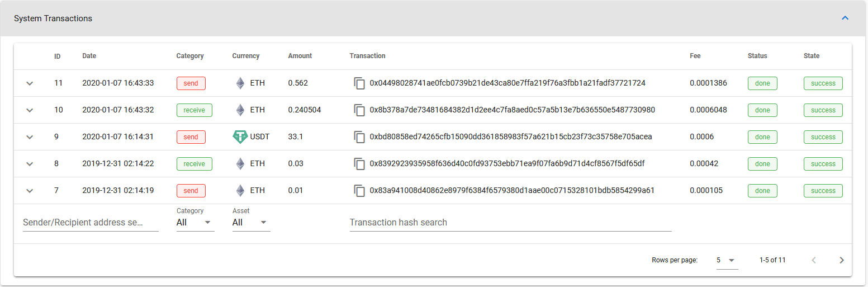The image size is (868, 287).
Task: Click the USDT Tether icon in row 9
Action: tap(240, 137)
